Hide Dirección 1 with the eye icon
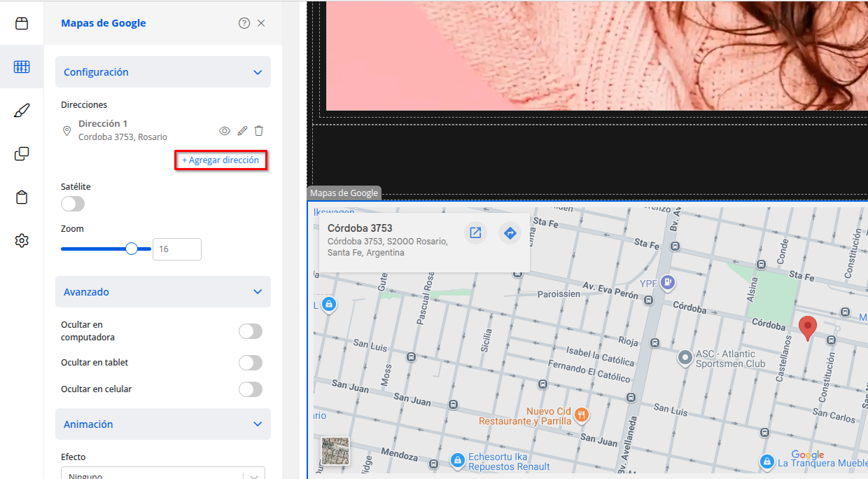This screenshot has height=479, width=868. [225, 130]
